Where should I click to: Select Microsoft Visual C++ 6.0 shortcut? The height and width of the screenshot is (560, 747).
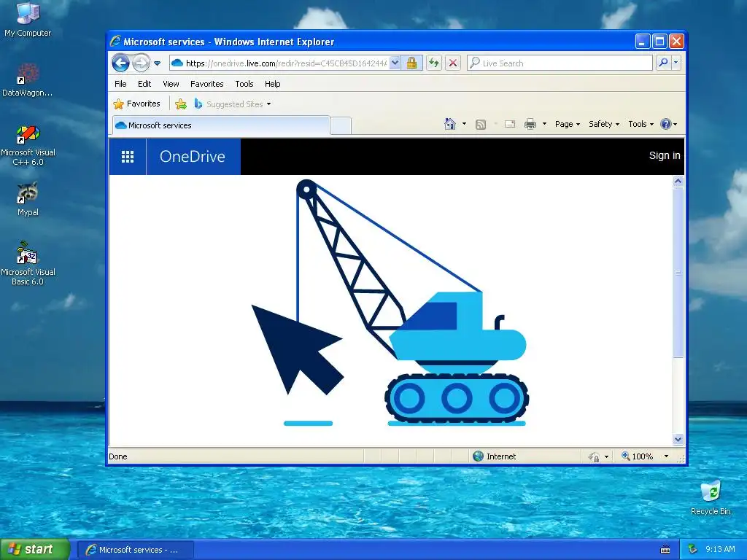pyautogui.click(x=28, y=145)
